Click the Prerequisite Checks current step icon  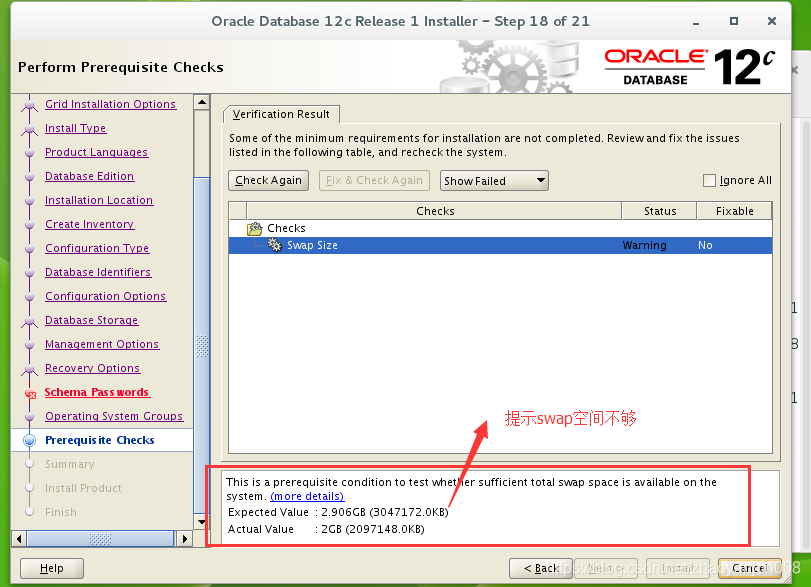29,440
